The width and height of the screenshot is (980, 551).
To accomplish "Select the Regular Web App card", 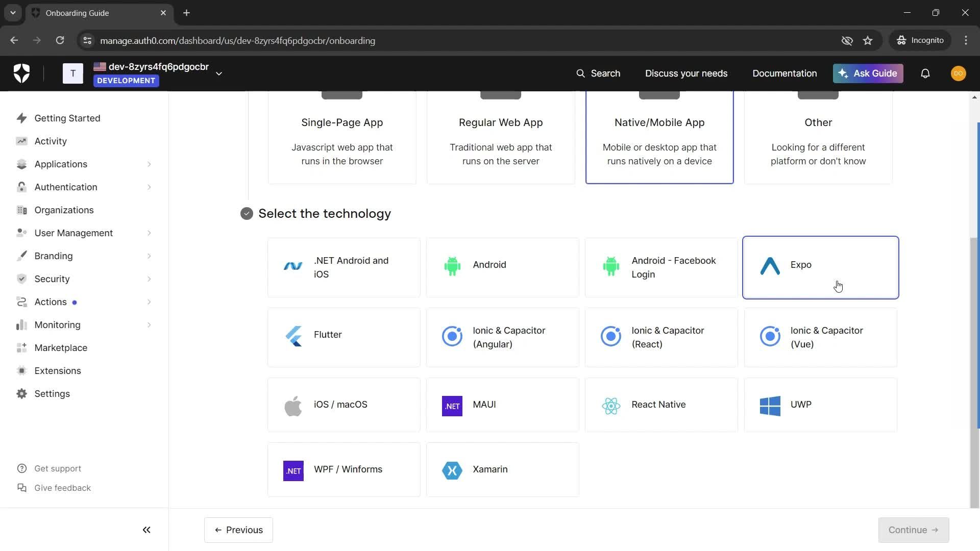I will coord(501,138).
